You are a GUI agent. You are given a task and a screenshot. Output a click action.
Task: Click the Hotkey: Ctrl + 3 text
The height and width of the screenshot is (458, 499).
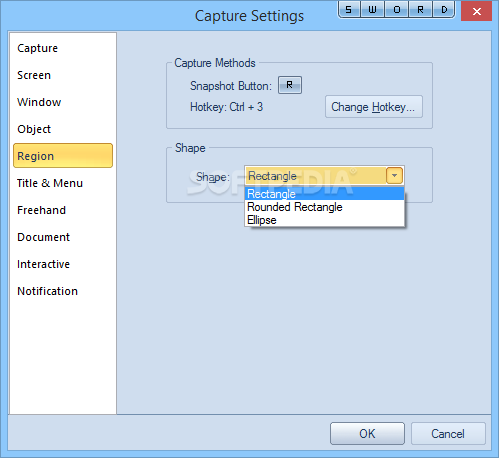tap(226, 107)
